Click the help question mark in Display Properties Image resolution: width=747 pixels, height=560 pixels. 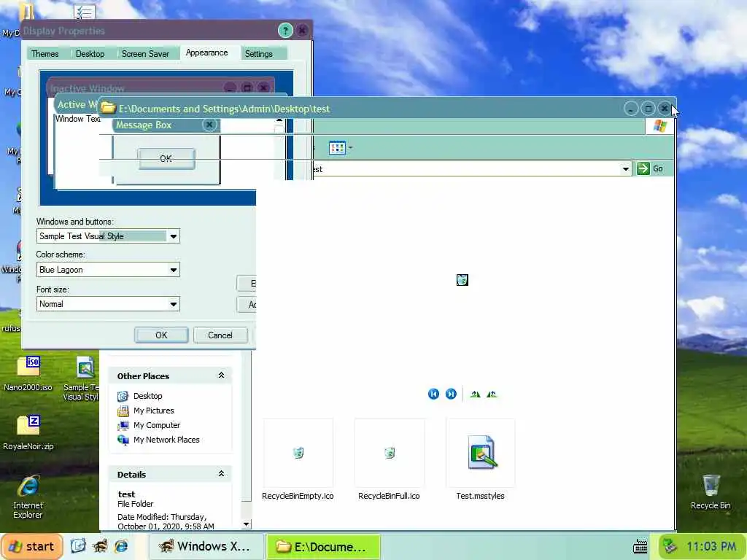click(285, 31)
